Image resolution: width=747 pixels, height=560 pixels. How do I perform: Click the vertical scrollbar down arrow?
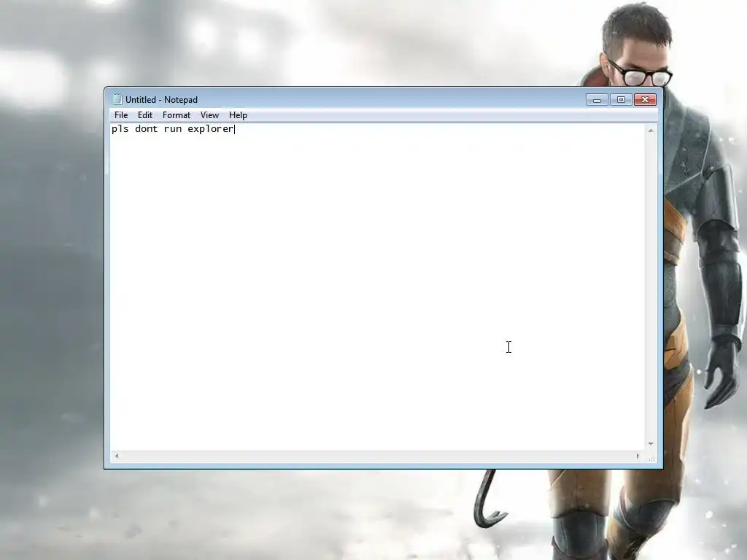[651, 444]
